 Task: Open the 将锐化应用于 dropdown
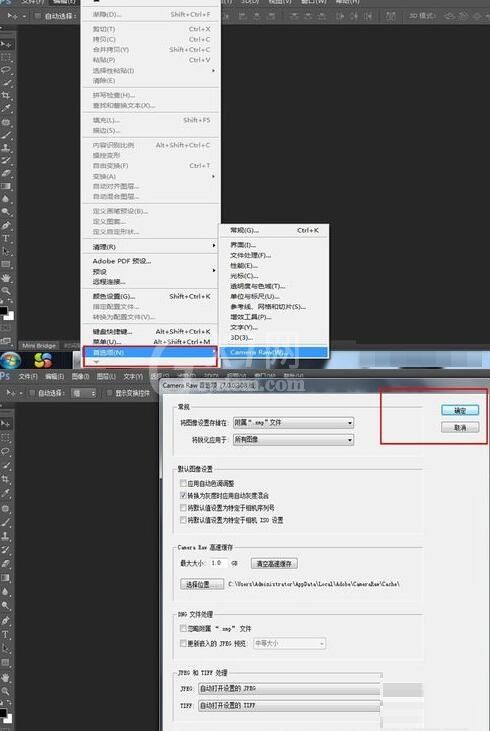coord(293,439)
